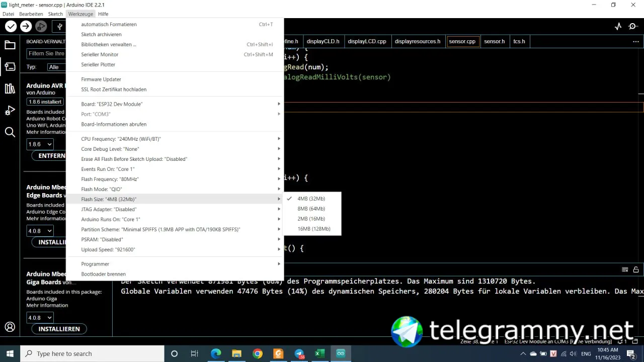644x362 pixels.
Task: Click the board filter search field
Action: pos(46,53)
